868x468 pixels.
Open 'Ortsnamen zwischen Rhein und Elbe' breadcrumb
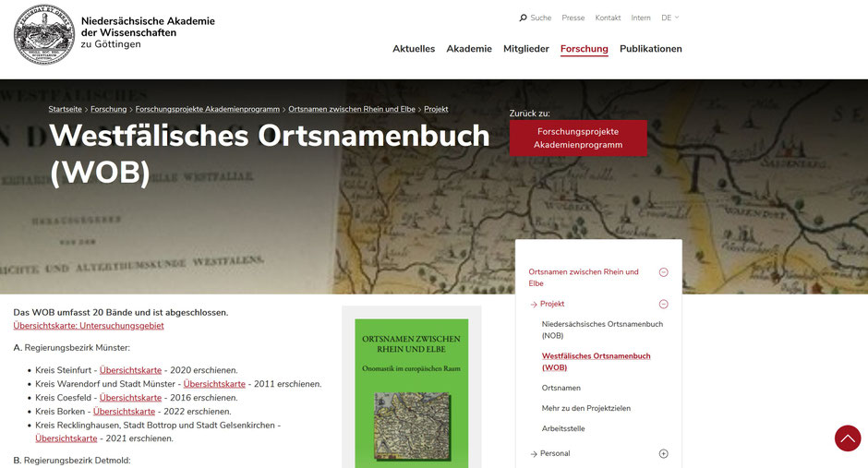click(352, 109)
